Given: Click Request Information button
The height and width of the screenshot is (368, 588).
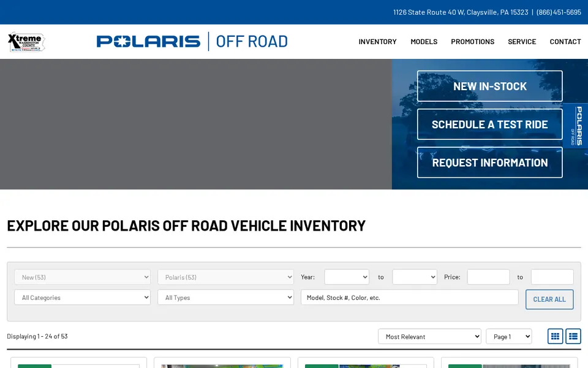Looking at the screenshot, I should pos(490,162).
